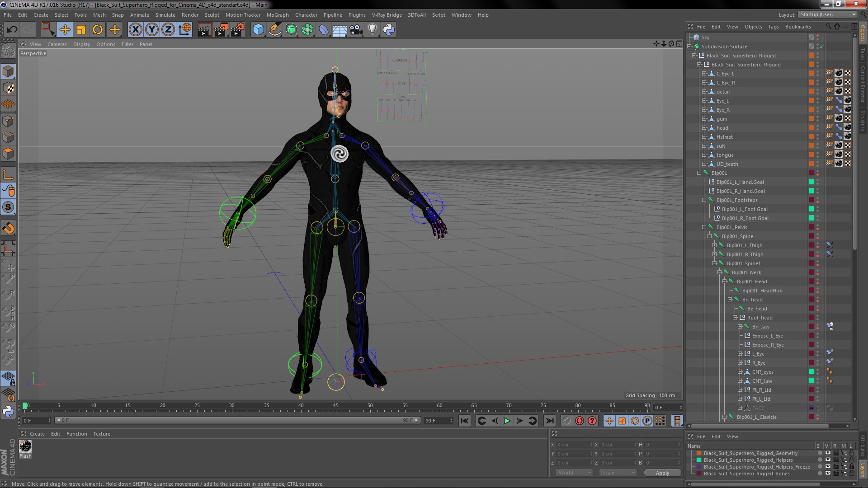This screenshot has height=488, width=868.
Task: Play animation forward
Action: 507,421
